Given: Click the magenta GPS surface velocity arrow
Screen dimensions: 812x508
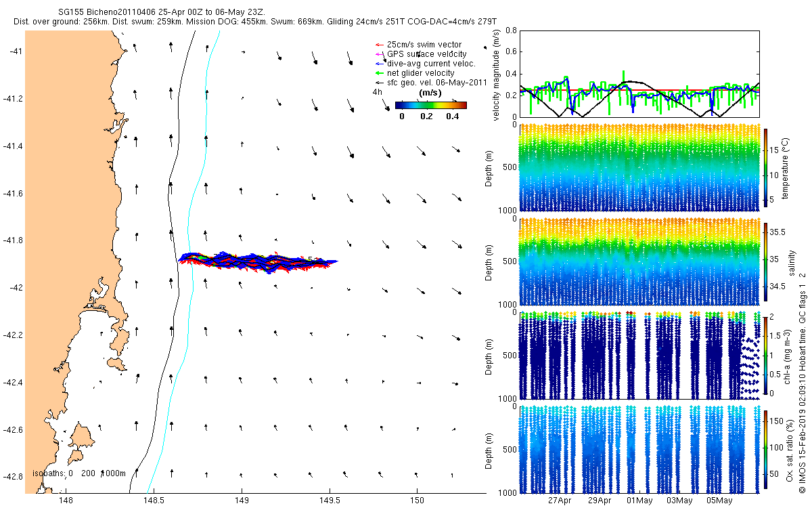Looking at the screenshot, I should click(379, 54).
